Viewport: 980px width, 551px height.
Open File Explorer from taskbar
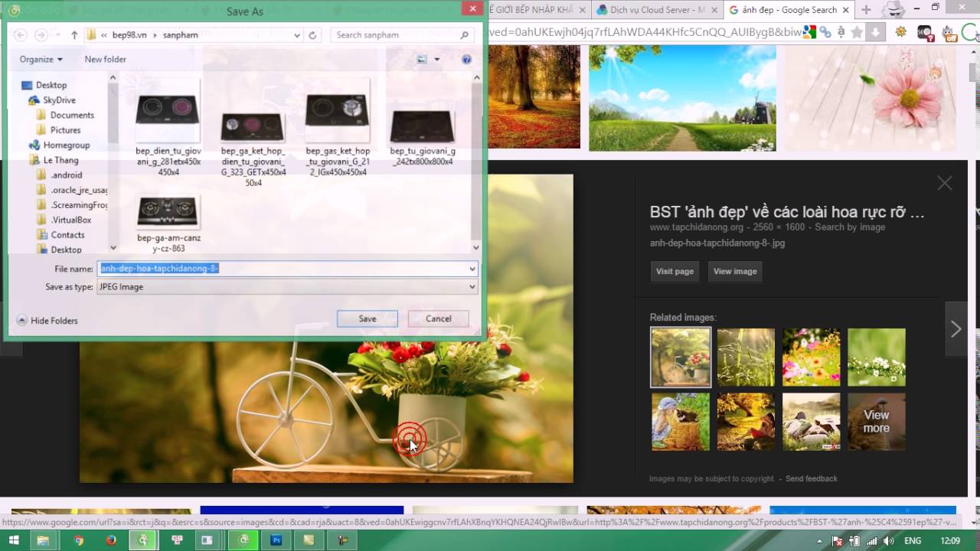[43, 540]
